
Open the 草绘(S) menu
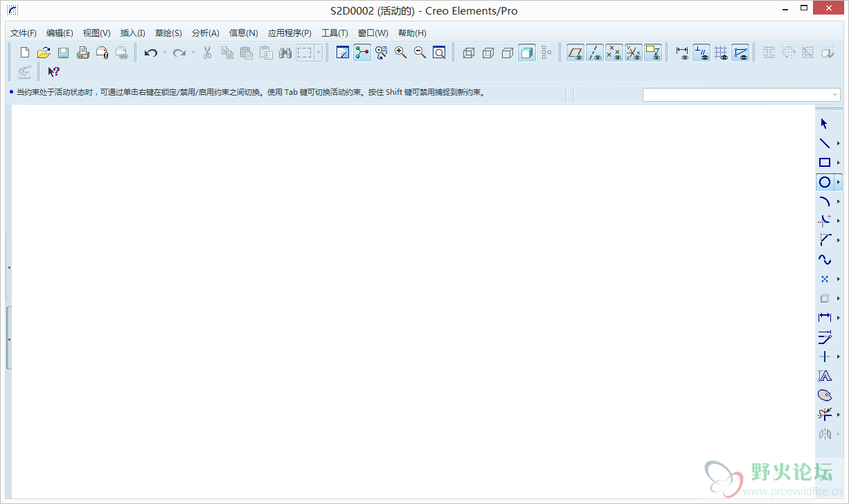pos(168,33)
